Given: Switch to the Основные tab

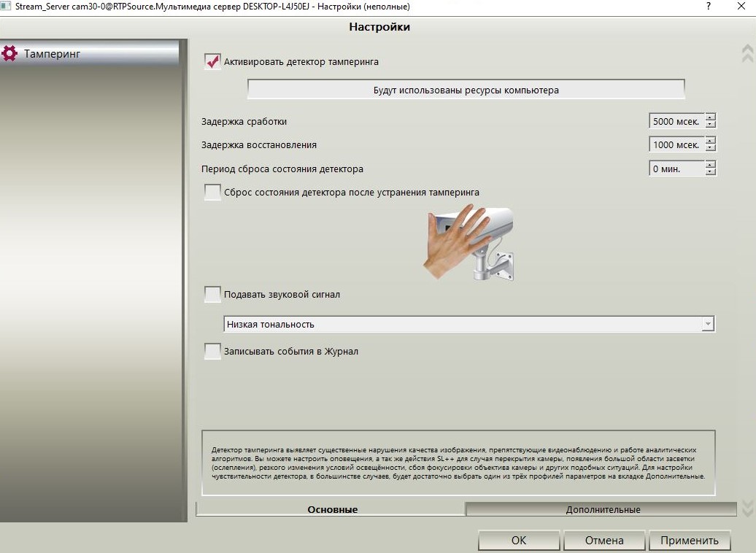Looking at the screenshot, I should click(331, 509).
